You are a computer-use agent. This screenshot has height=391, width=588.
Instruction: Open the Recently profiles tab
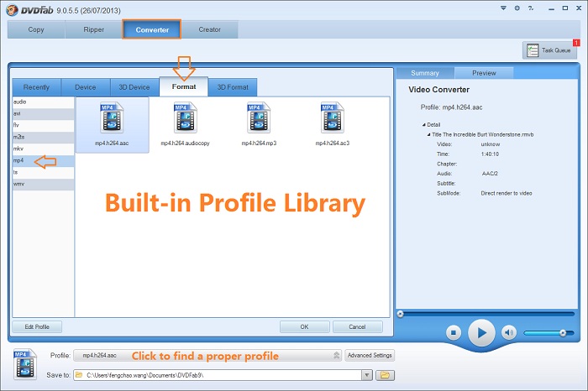(x=36, y=87)
